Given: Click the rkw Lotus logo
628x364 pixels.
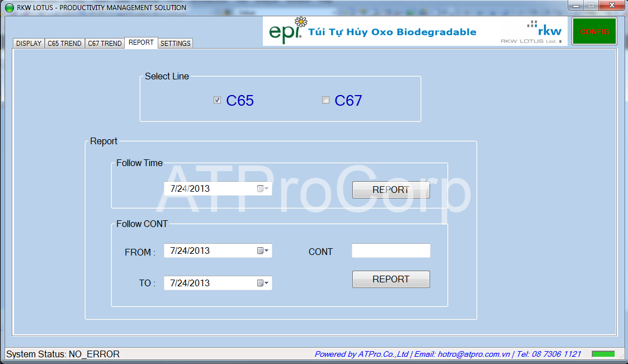Looking at the screenshot, I should pyautogui.click(x=531, y=32).
